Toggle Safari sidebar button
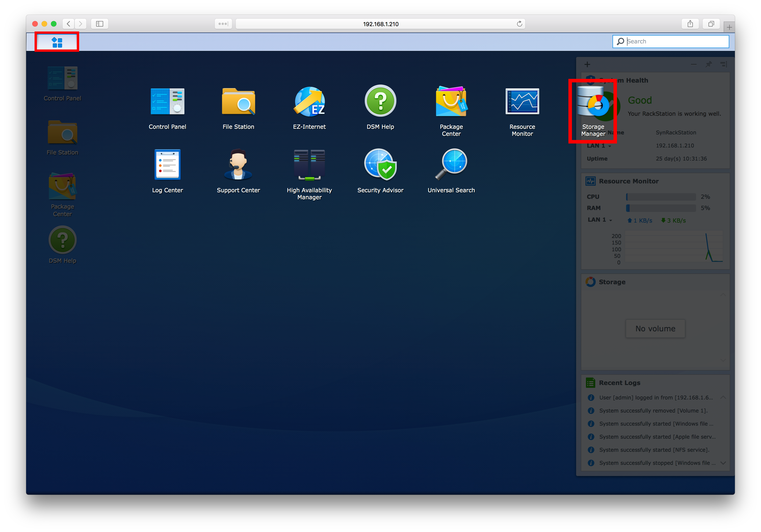This screenshot has width=761, height=532. (x=99, y=24)
